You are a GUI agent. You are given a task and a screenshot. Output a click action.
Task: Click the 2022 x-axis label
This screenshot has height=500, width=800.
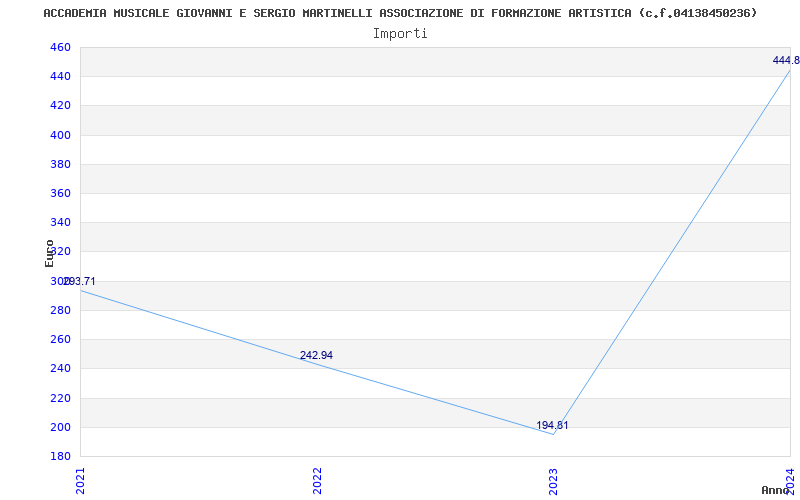[317, 481]
